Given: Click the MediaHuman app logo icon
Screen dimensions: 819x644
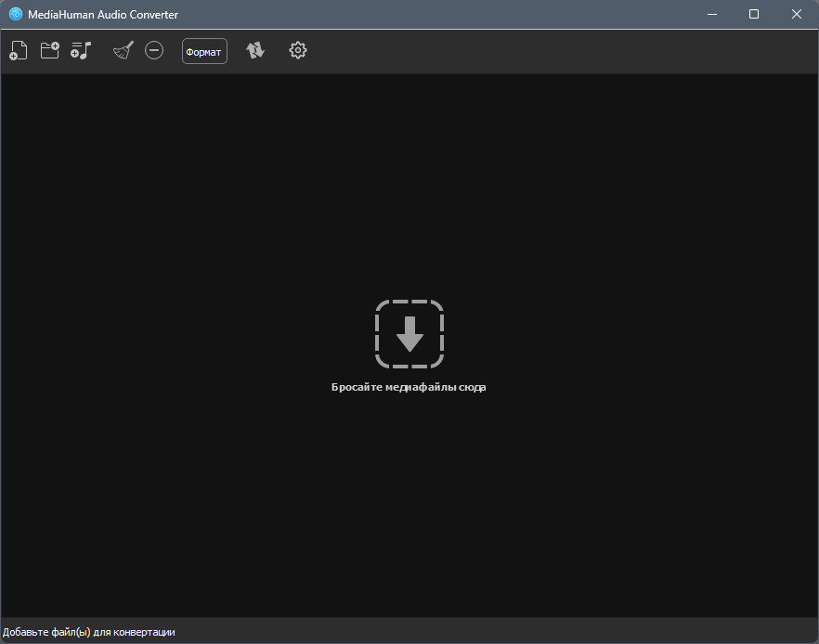Looking at the screenshot, I should click(x=16, y=14).
